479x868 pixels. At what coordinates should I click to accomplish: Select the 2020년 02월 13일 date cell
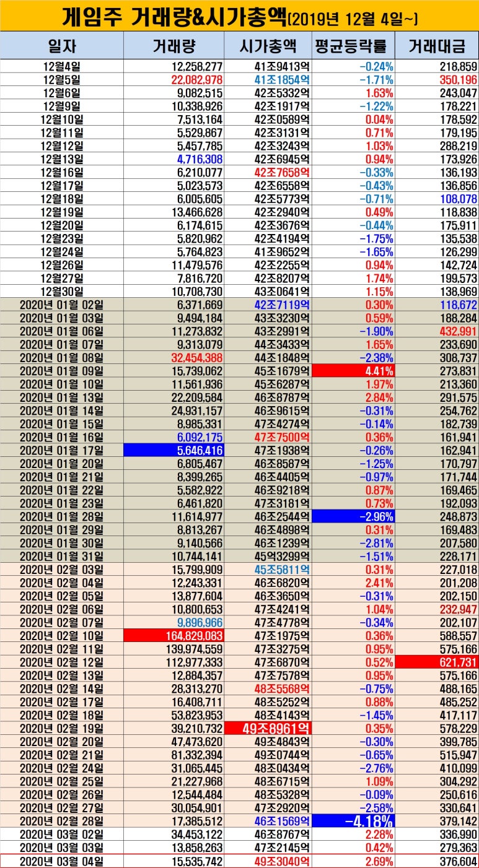click(x=62, y=676)
